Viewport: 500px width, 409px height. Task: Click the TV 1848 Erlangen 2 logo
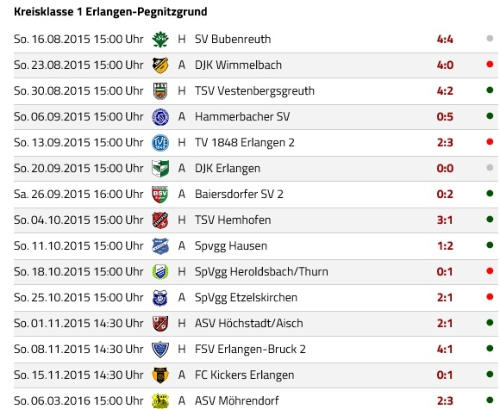click(x=160, y=143)
